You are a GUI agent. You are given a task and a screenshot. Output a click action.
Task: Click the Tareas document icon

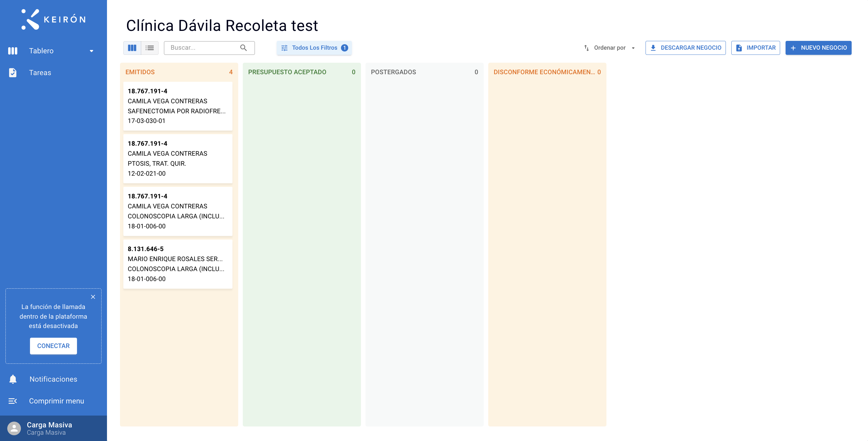[13, 73]
